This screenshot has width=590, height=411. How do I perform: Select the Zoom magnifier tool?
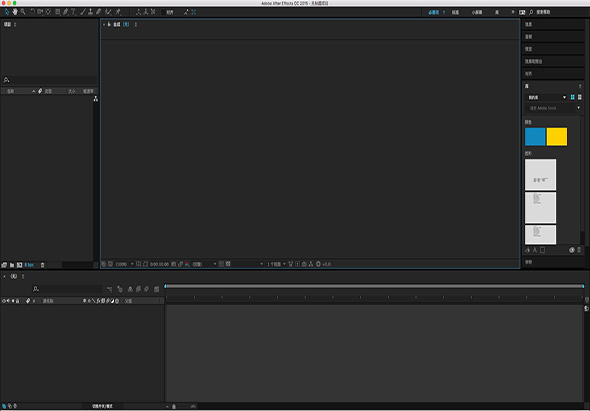23,12
